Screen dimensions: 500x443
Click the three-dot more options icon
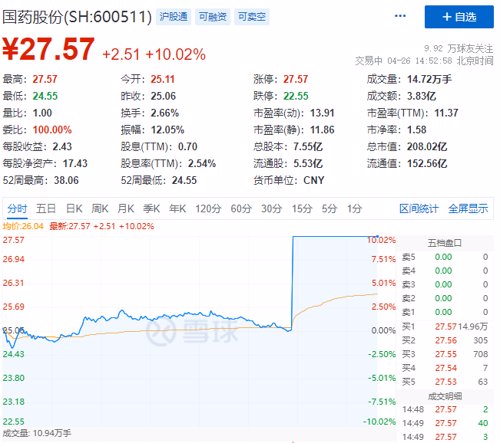(400, 16)
